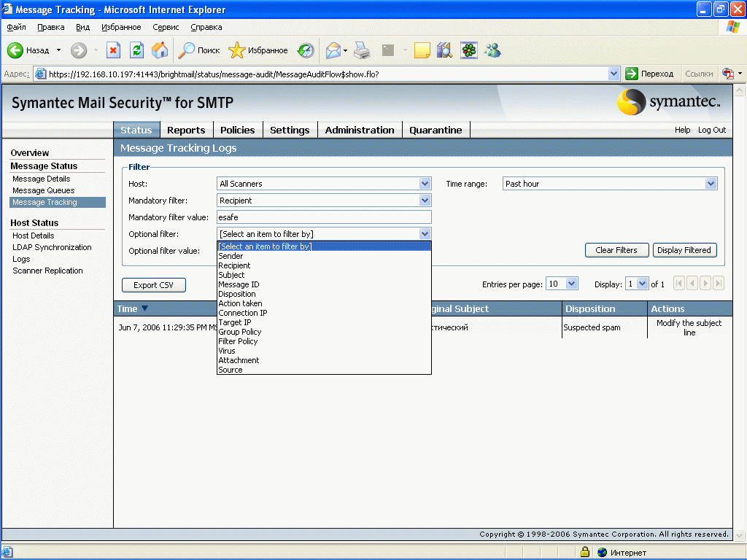Click the Messenger people icon
747x560 pixels.
[x=492, y=50]
